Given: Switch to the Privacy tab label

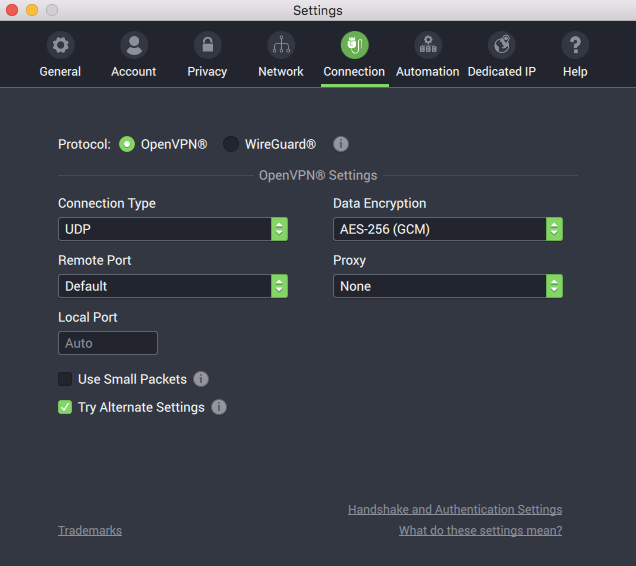Looking at the screenshot, I should 207,72.
